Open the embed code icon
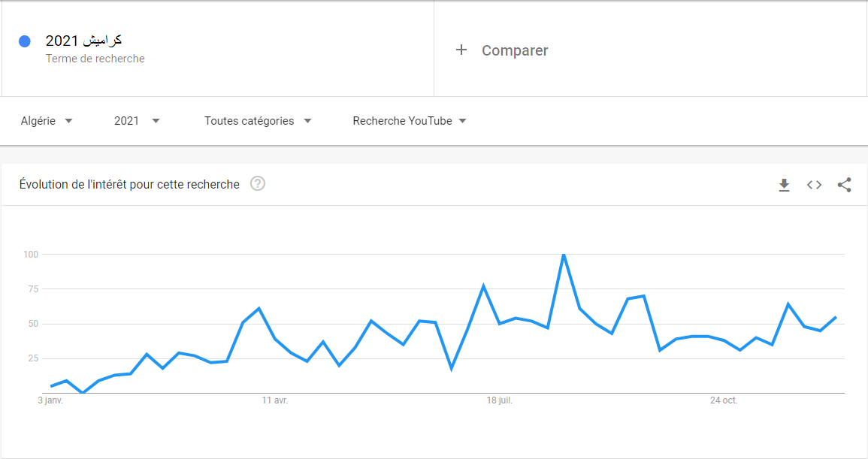Image resolution: width=868 pixels, height=459 pixels. click(814, 185)
